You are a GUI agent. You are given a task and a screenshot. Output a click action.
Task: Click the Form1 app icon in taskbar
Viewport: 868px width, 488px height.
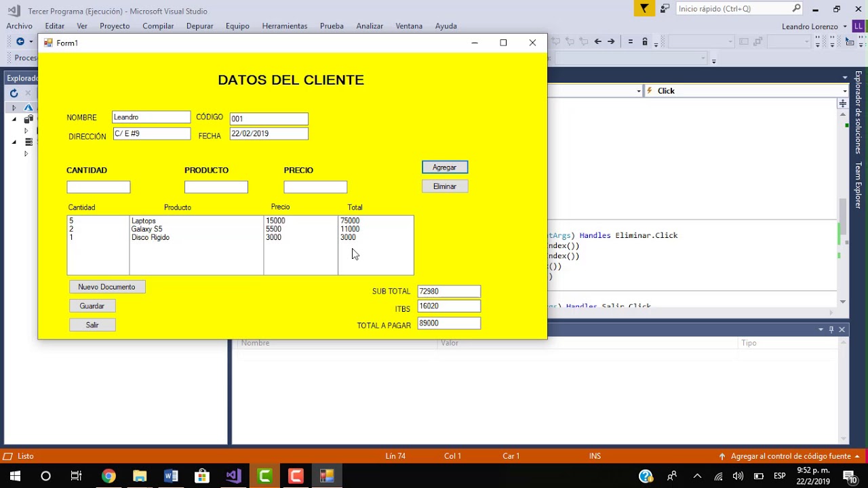coord(327,476)
